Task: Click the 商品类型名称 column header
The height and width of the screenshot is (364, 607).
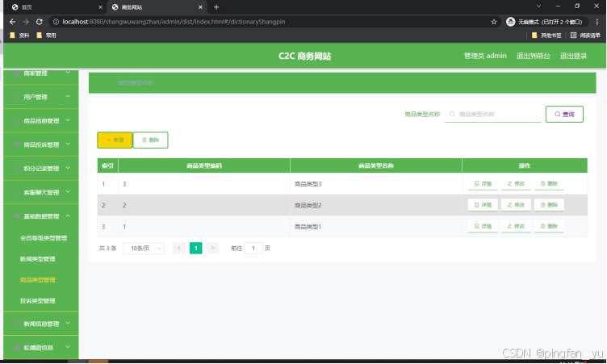Action: pyautogui.click(x=376, y=165)
